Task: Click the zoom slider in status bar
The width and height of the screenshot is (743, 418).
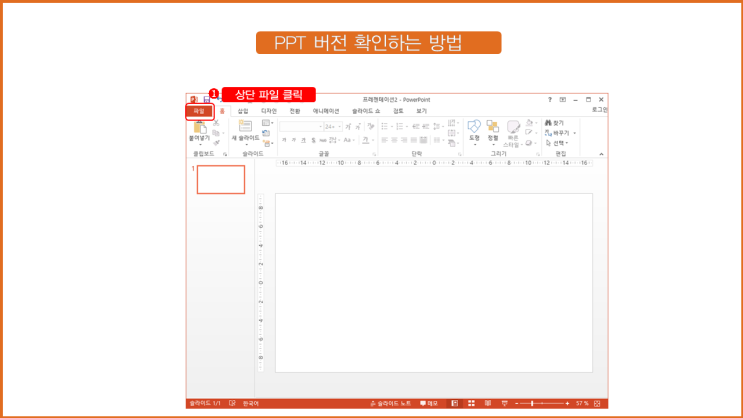Action: coord(542,403)
